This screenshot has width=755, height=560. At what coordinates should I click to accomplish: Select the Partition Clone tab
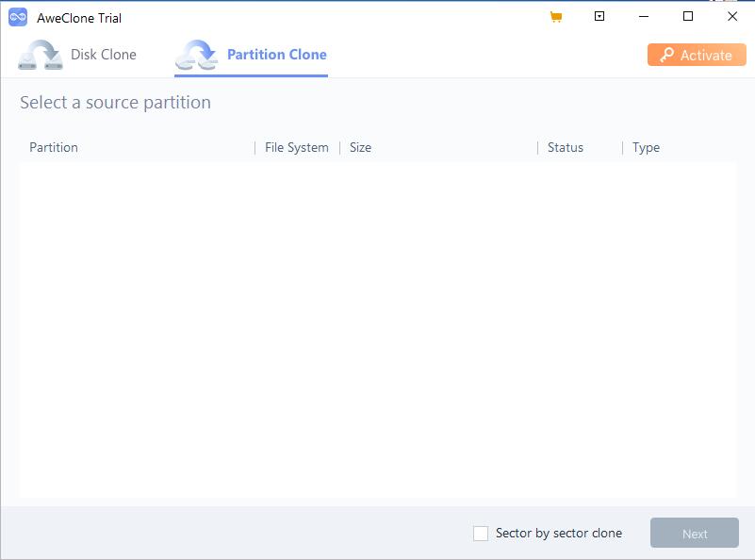pyautogui.click(x=251, y=55)
